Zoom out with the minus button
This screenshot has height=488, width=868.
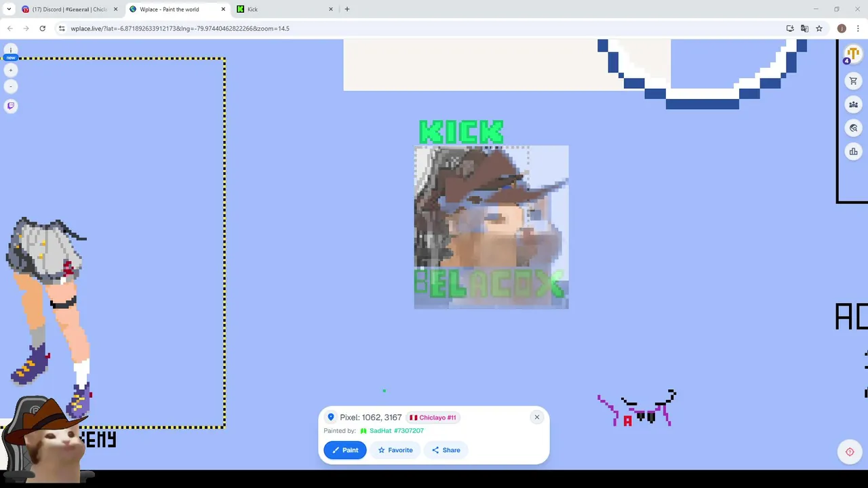click(x=10, y=87)
